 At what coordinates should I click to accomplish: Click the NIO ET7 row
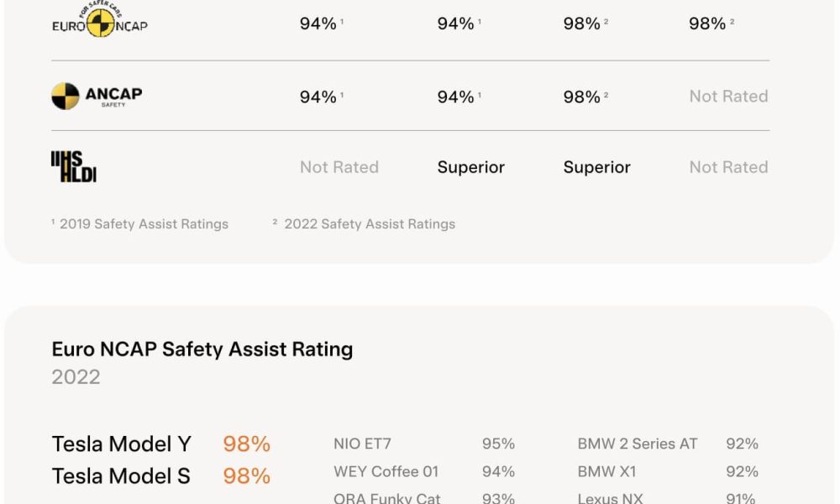[x=424, y=444]
